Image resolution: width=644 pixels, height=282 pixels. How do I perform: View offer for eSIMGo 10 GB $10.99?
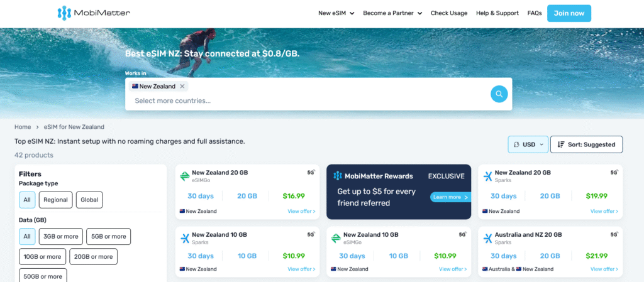tap(453, 269)
